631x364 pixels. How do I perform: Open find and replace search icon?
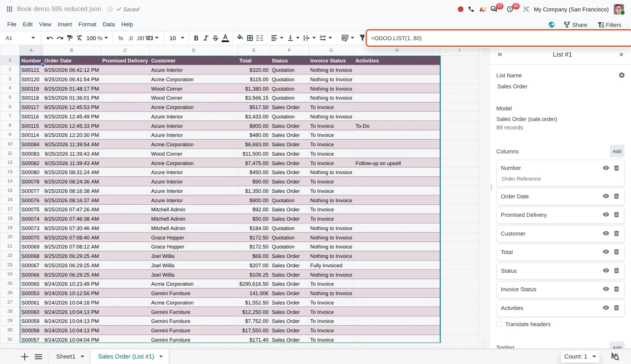[615, 357]
